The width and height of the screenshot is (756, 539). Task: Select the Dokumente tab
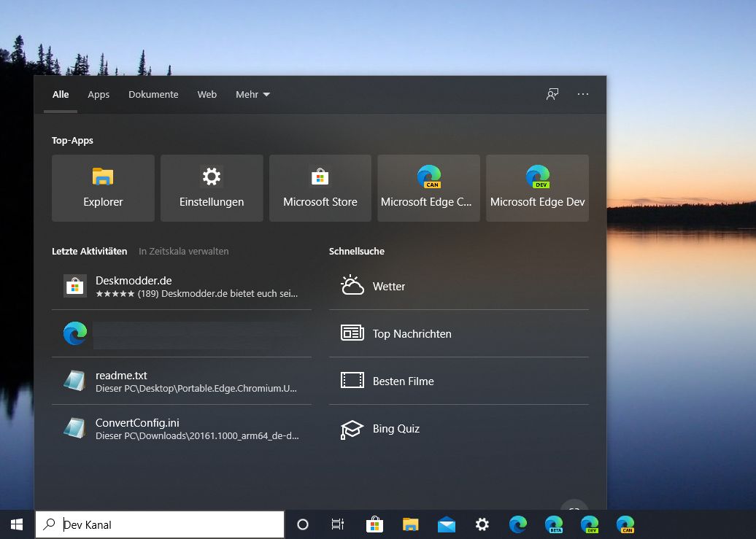153,95
